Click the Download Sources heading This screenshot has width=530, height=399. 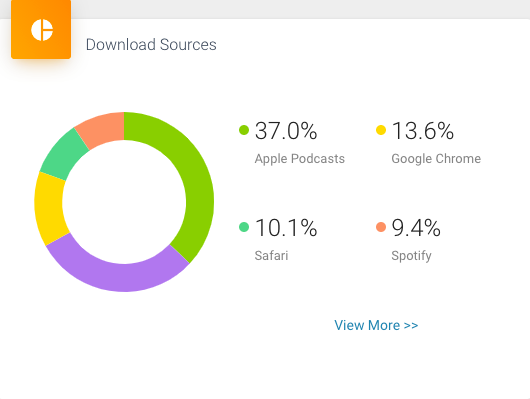tap(151, 45)
